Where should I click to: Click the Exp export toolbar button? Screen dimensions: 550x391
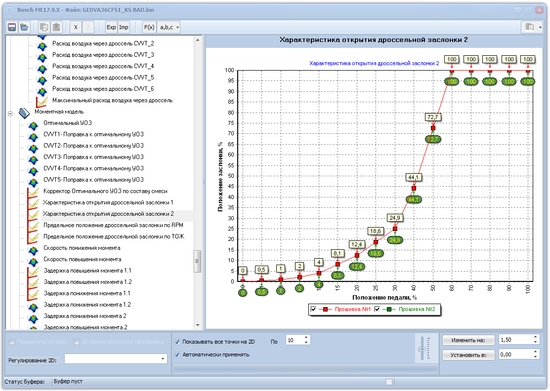[111, 27]
